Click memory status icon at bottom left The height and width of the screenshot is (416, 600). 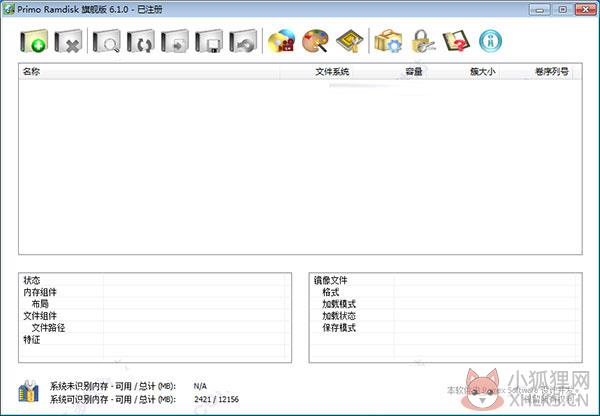29,392
